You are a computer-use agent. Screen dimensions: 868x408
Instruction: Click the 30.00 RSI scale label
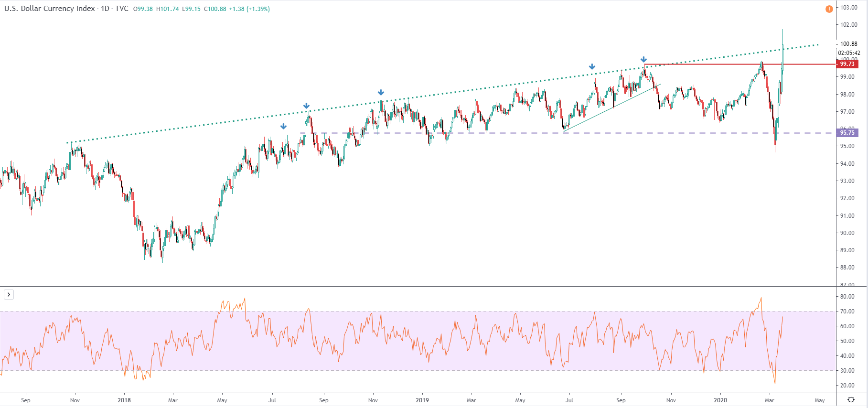(x=848, y=371)
